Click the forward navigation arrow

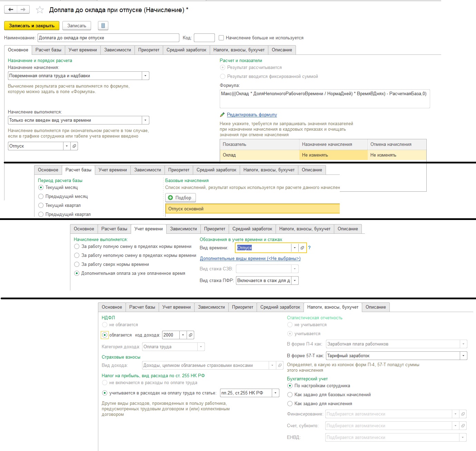[x=23, y=10]
